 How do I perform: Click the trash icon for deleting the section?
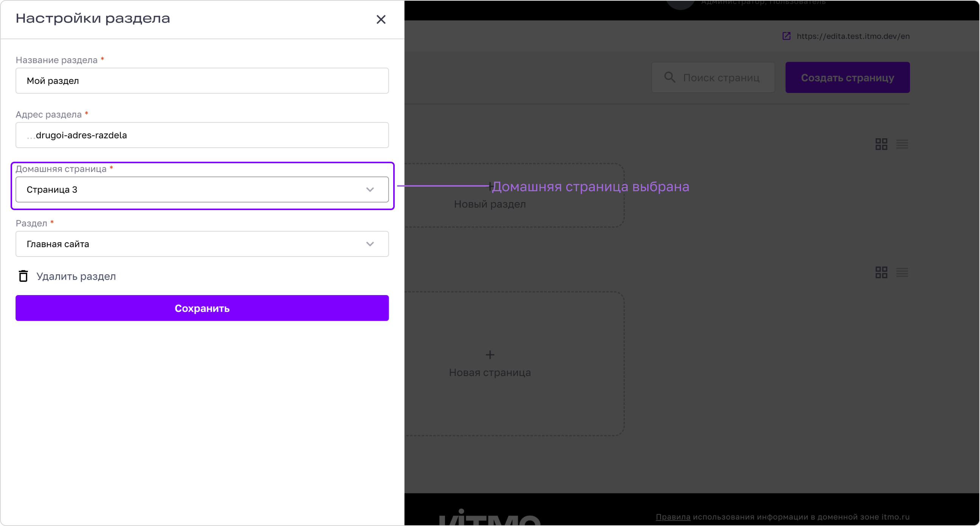click(23, 276)
